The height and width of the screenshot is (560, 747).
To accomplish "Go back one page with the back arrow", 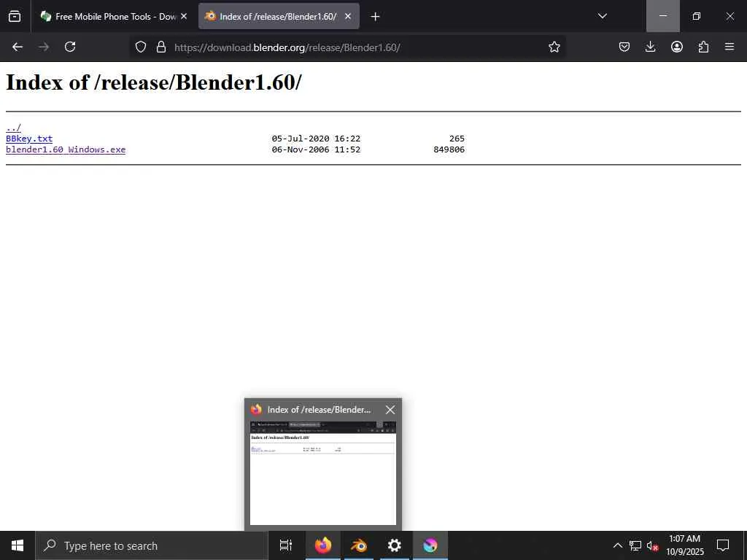I will point(18,47).
